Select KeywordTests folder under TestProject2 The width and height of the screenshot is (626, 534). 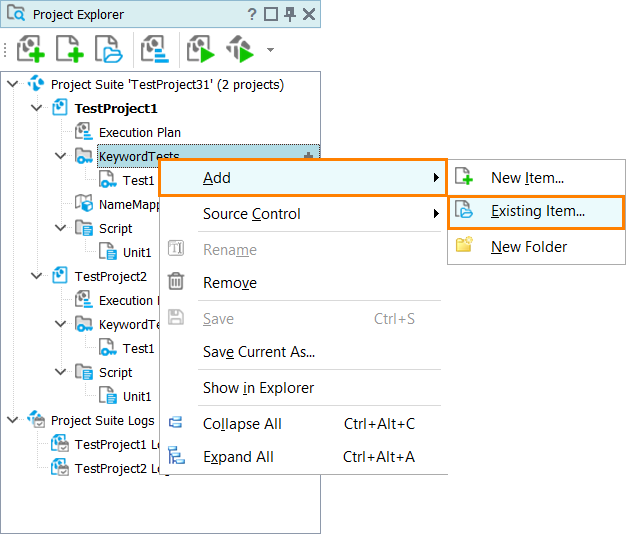coord(129,324)
